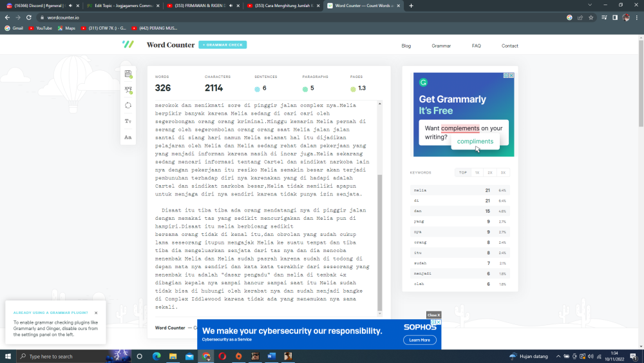Select the TOP keywords tab

[463, 173]
